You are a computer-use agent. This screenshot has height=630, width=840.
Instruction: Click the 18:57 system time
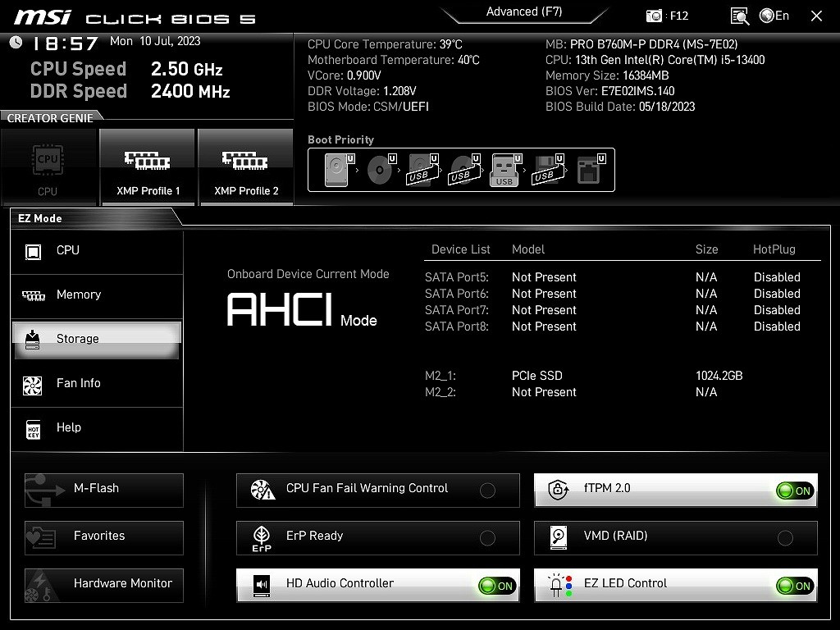point(66,43)
